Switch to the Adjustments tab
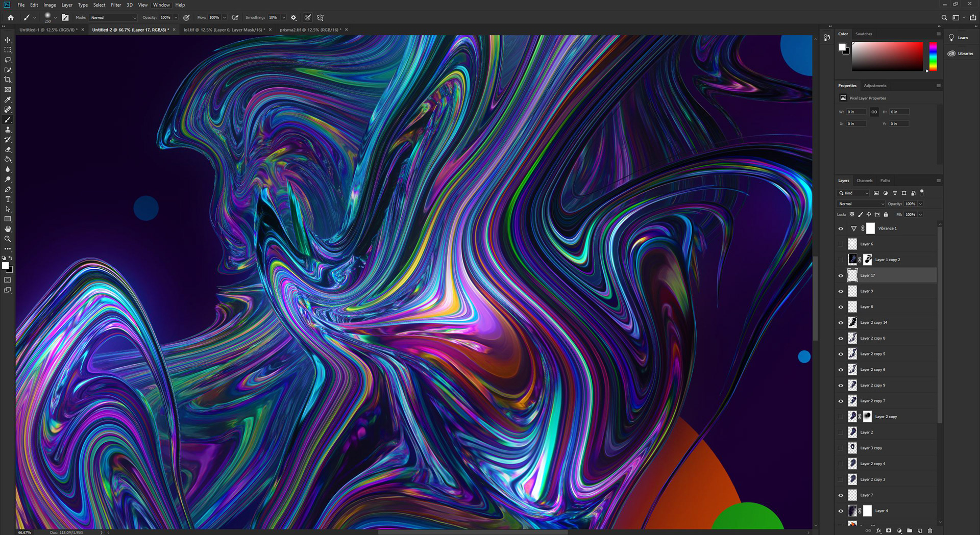Screen dimensions: 980x535 tap(875, 85)
